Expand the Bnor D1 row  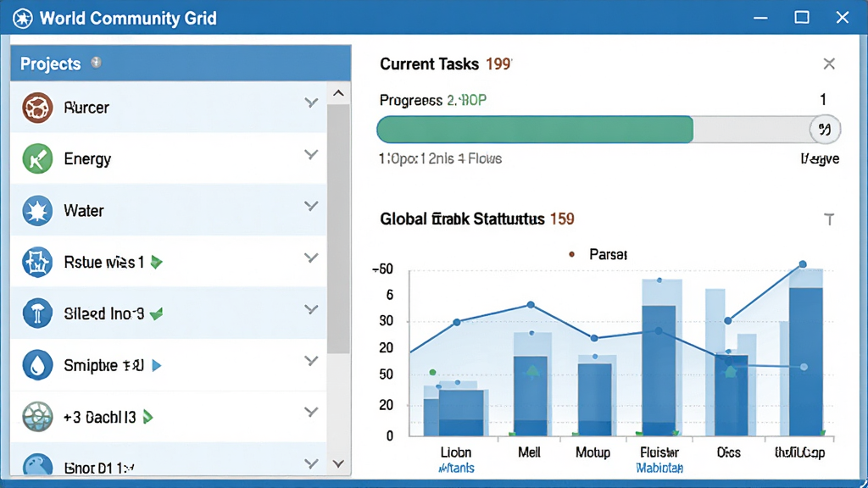[x=312, y=463]
